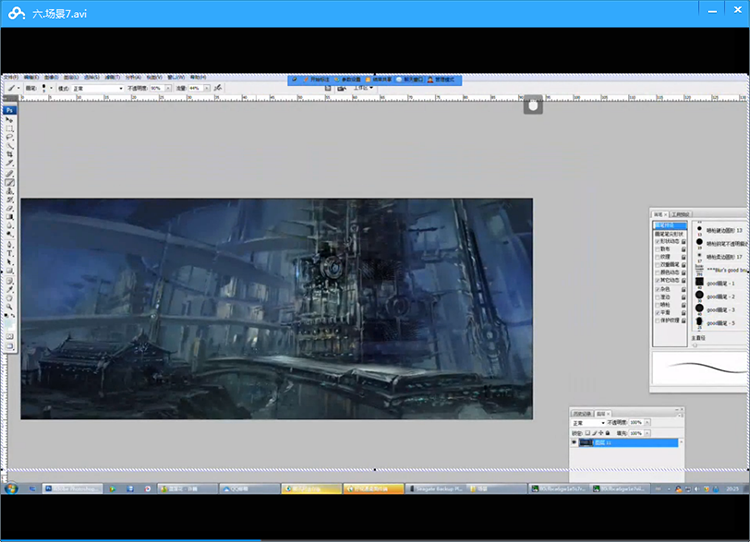Check 纹理 in the Brushes panel
Viewport: 750px width, 542px height.
[657, 257]
